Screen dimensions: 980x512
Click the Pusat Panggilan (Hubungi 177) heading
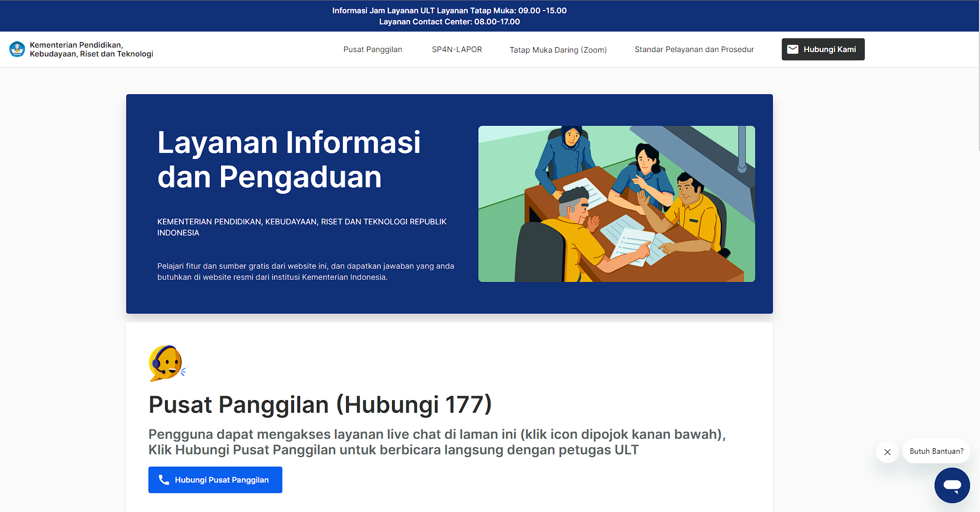tap(319, 405)
